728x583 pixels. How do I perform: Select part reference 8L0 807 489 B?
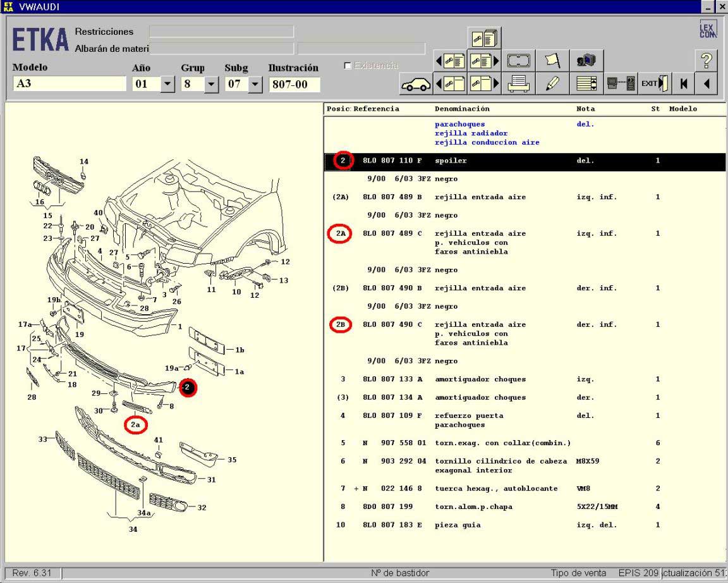(392, 197)
